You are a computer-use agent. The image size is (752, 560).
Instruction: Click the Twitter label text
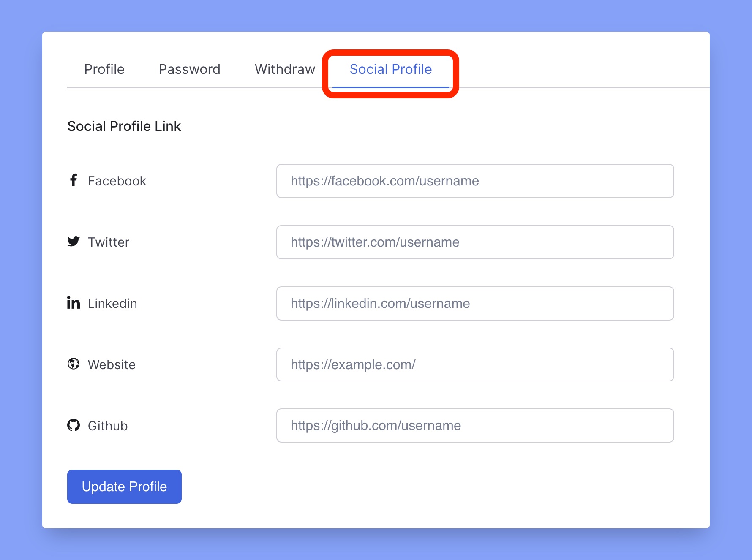coord(109,242)
